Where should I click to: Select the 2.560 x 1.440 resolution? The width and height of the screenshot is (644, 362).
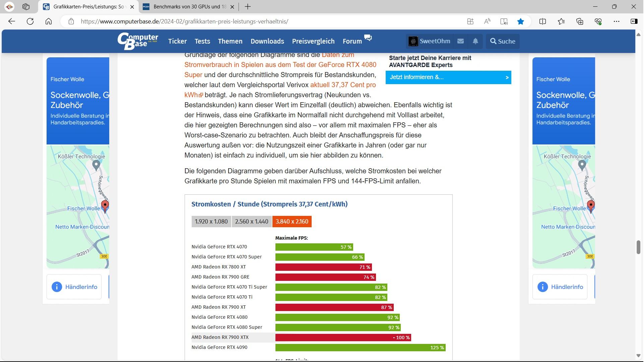(x=252, y=222)
